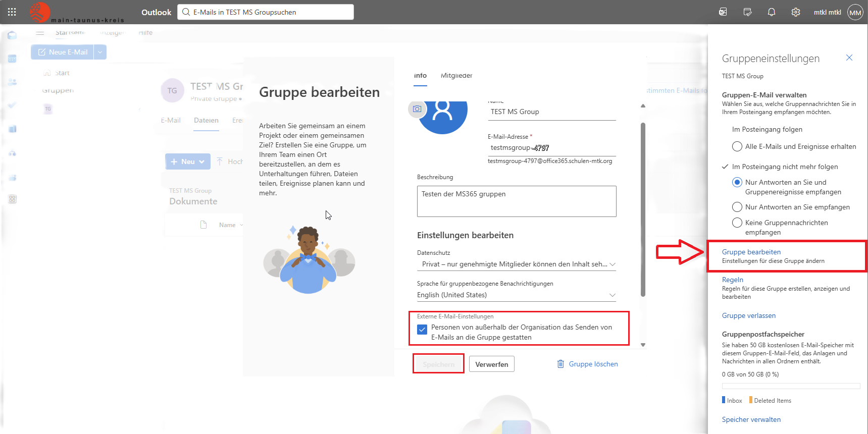Open the Startseite ribbon tab
This screenshot has height=434, width=868.
[70, 33]
